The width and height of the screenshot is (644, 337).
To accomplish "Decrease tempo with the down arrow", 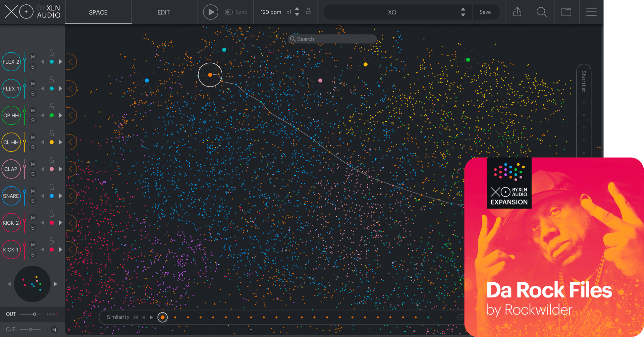I will (297, 15).
